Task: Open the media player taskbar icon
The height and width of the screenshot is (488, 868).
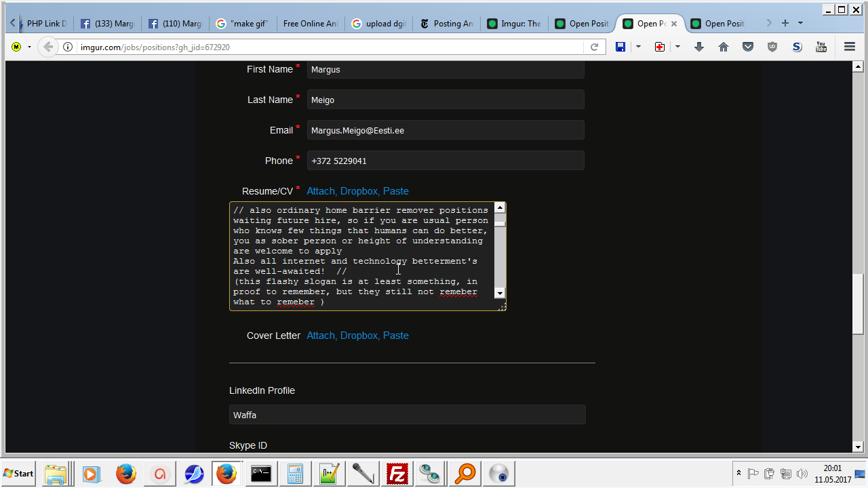Action: click(91, 474)
